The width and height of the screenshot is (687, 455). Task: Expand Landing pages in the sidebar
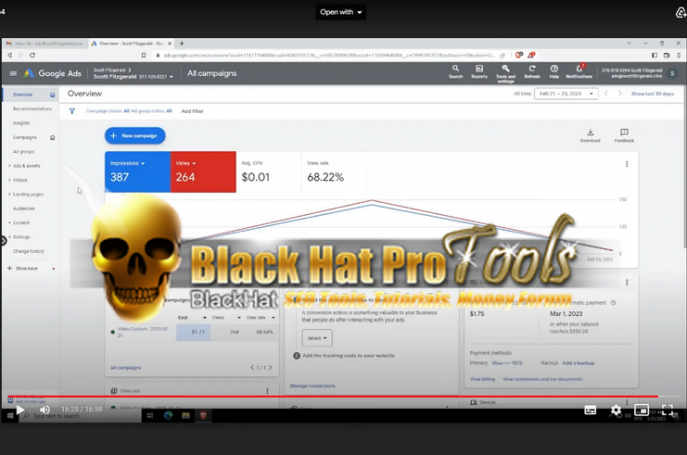point(28,194)
